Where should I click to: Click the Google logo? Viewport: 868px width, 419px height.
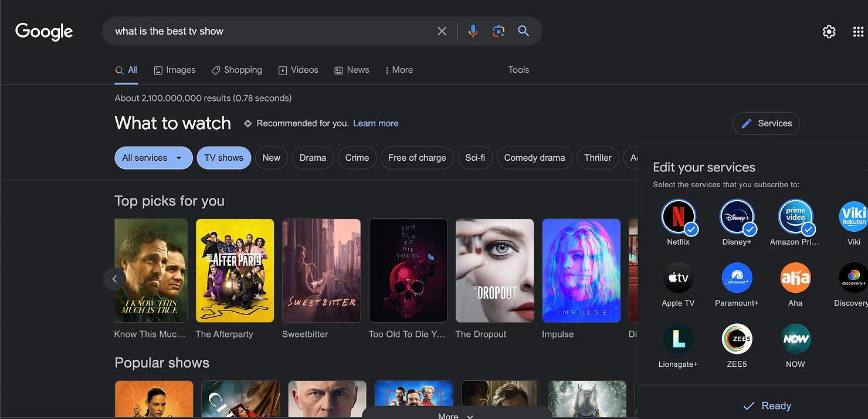[x=44, y=31]
